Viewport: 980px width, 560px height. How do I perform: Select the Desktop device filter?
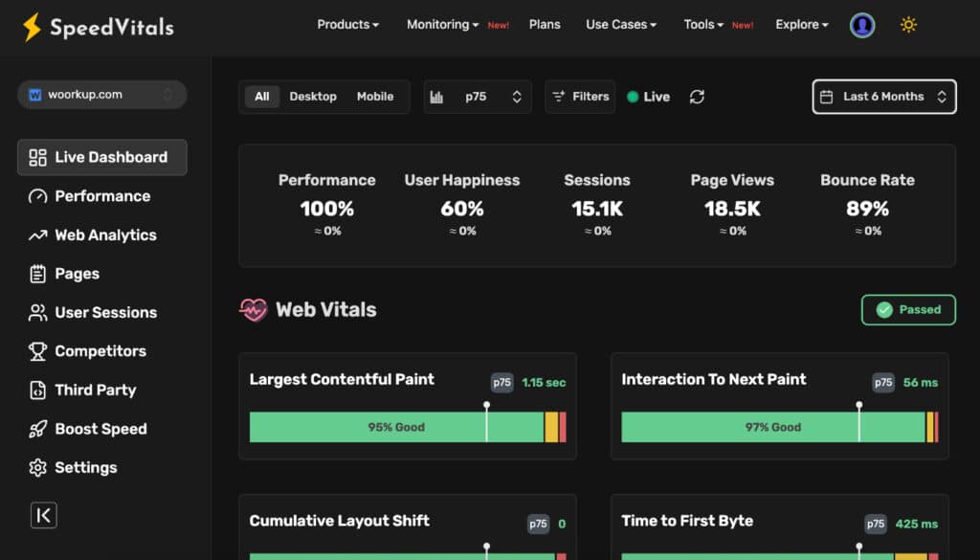tap(313, 97)
